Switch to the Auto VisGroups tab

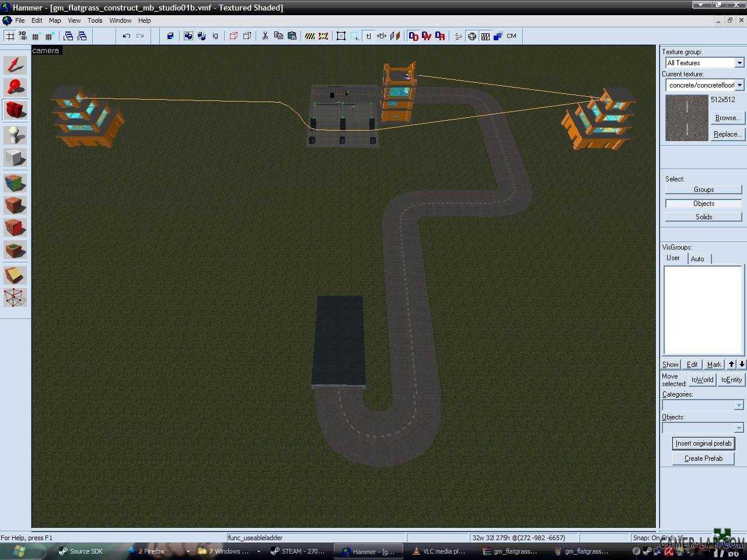coord(698,259)
